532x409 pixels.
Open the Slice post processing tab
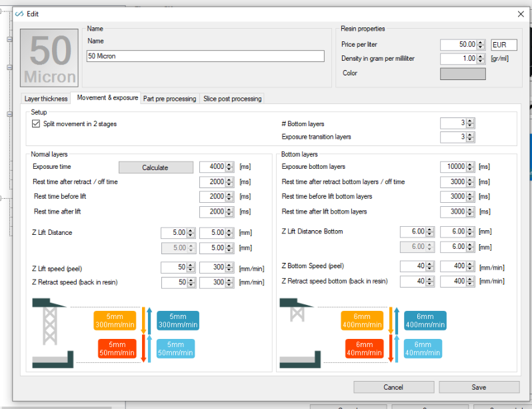coord(233,99)
